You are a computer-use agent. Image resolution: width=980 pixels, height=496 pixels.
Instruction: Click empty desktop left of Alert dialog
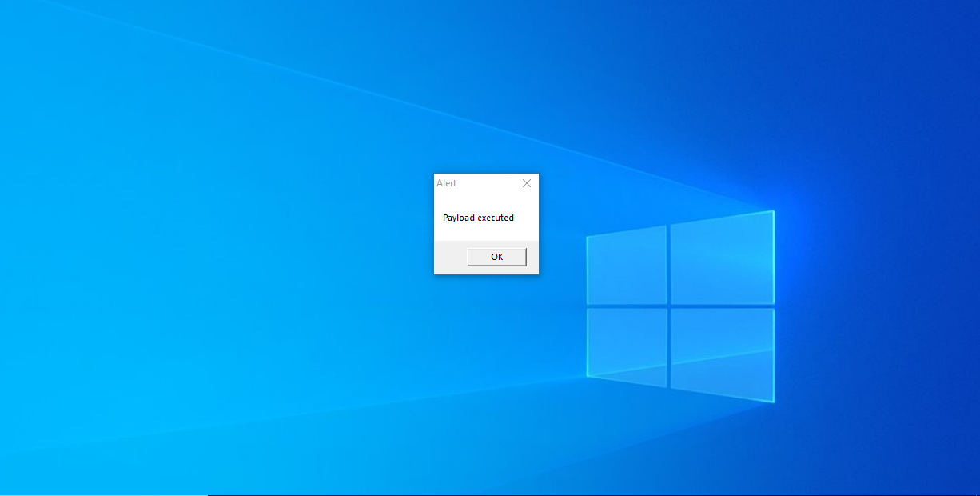click(x=240, y=224)
